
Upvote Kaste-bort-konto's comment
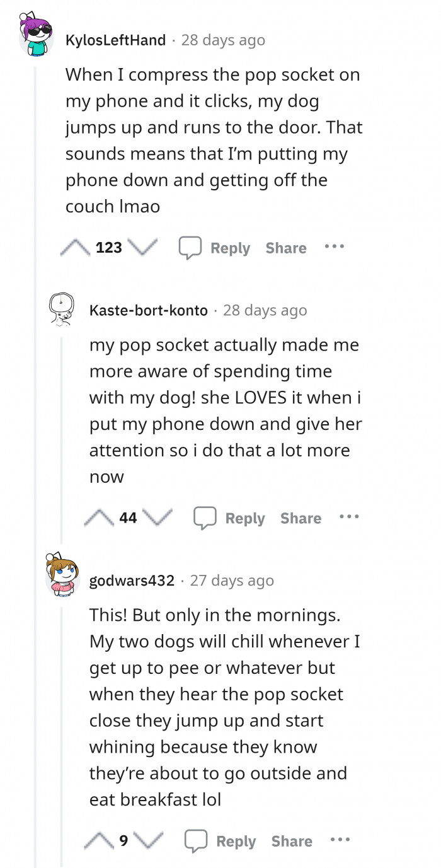pos(100,518)
